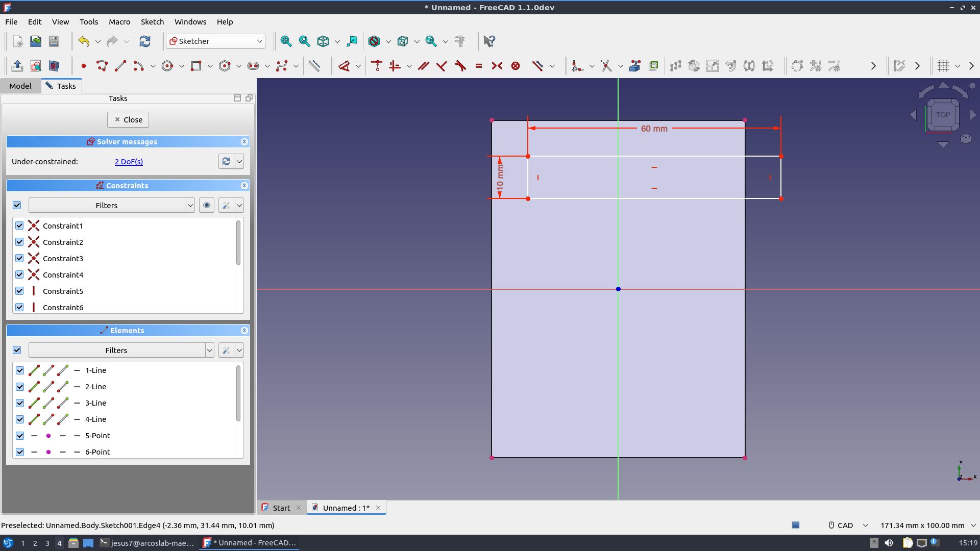Uncheck the 1-Line element checkbox
The image size is (980, 551).
pos(20,370)
